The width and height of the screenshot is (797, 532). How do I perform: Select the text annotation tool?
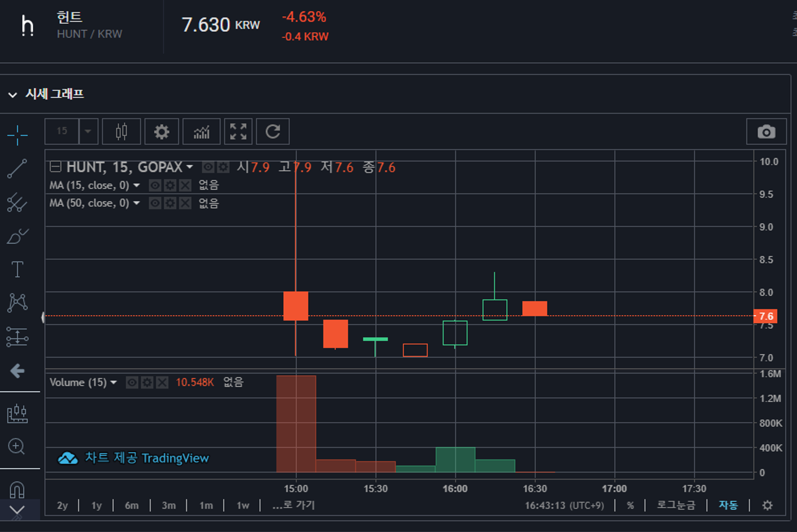point(18,269)
